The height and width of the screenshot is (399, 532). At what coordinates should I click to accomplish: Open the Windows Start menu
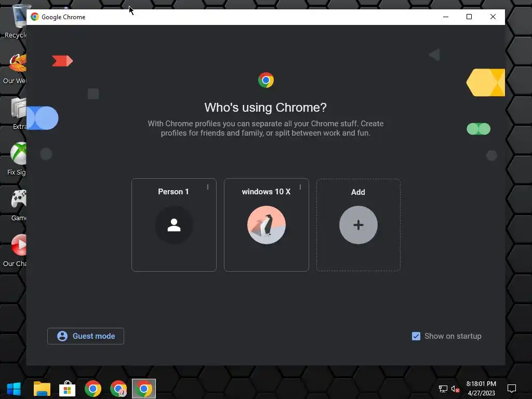coord(14,389)
